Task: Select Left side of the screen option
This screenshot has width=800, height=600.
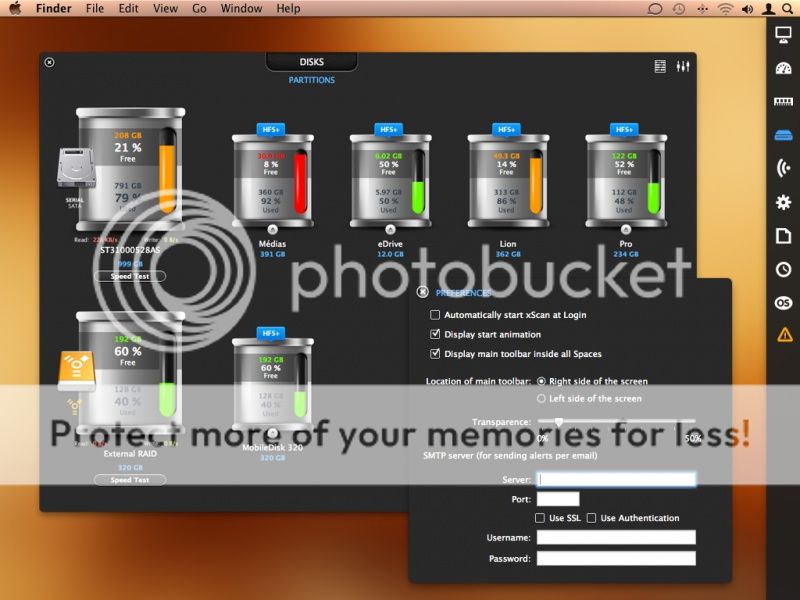Action: [x=542, y=398]
